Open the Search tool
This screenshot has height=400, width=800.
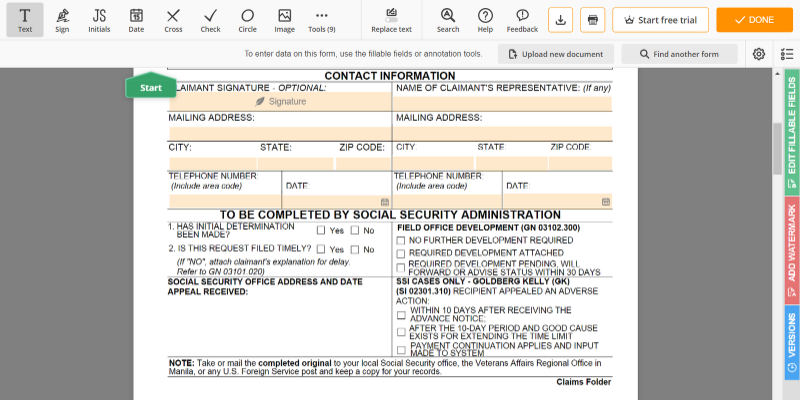448,20
